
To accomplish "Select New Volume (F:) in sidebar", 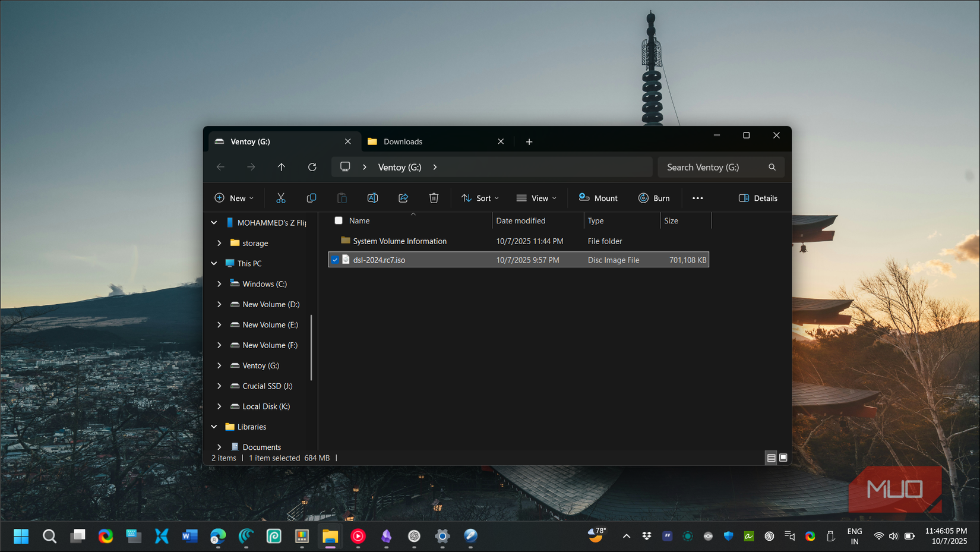I will [270, 345].
